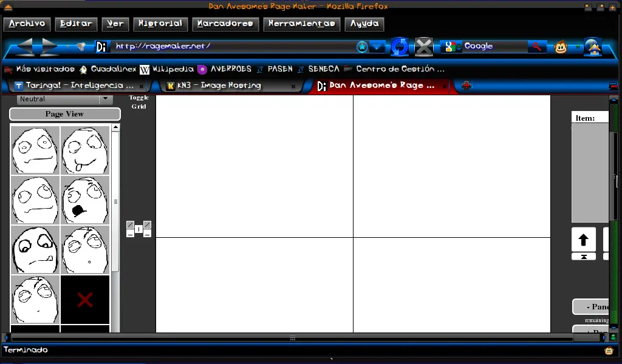This screenshot has width=622, height=364.
Task: Reload the page with the blue refresh icon
Action: 400,47
